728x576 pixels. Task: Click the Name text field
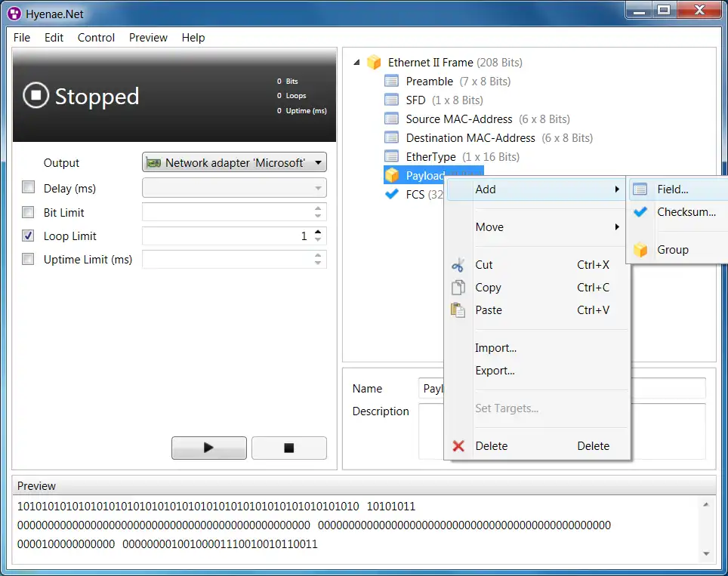(562, 389)
